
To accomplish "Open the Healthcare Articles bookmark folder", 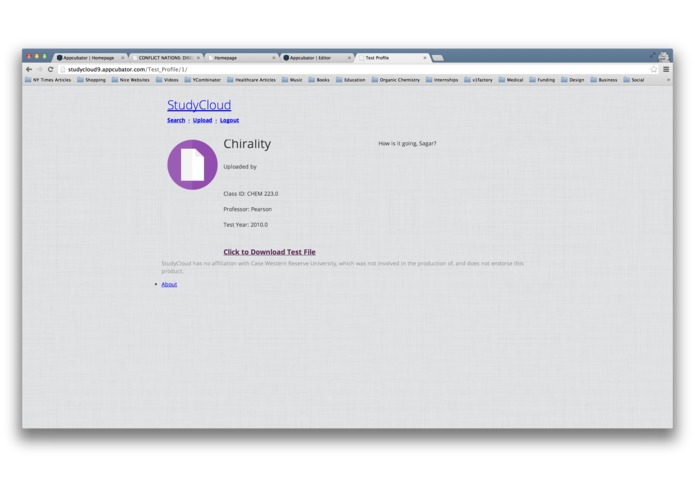I will pos(251,80).
